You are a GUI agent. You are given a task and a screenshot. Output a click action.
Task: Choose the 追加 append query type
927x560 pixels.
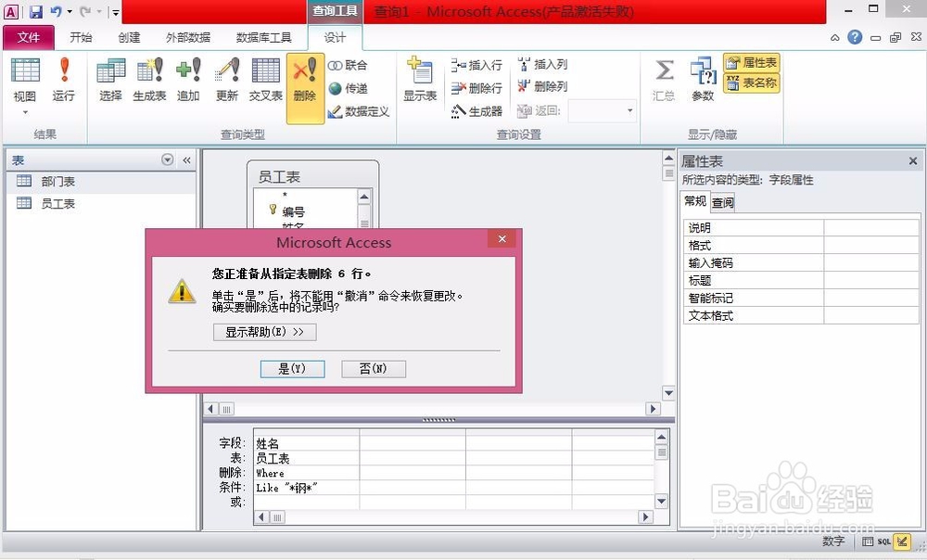(x=188, y=80)
